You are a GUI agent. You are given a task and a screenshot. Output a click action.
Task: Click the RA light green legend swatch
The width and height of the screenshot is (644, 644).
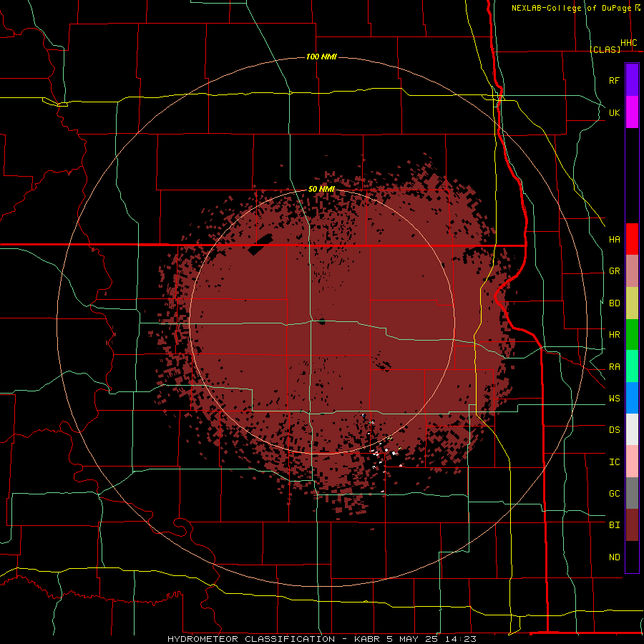point(632,366)
